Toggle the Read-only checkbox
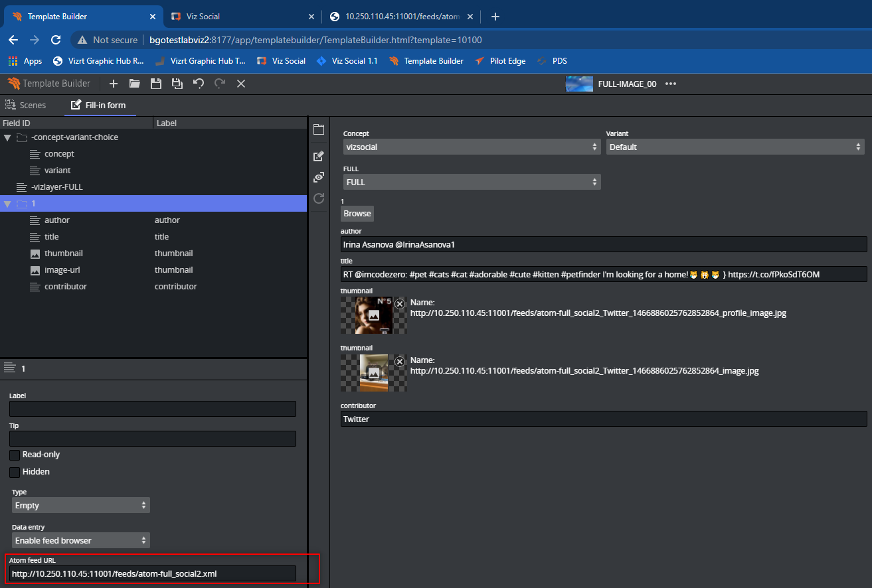 [15, 455]
